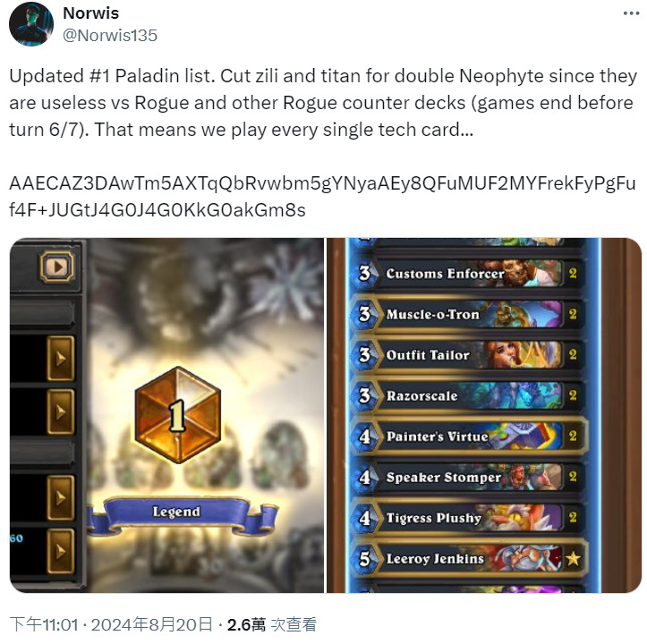Click the Leeroy Jenkins 5 mana gem
647x644 pixels.
pyautogui.click(x=365, y=559)
